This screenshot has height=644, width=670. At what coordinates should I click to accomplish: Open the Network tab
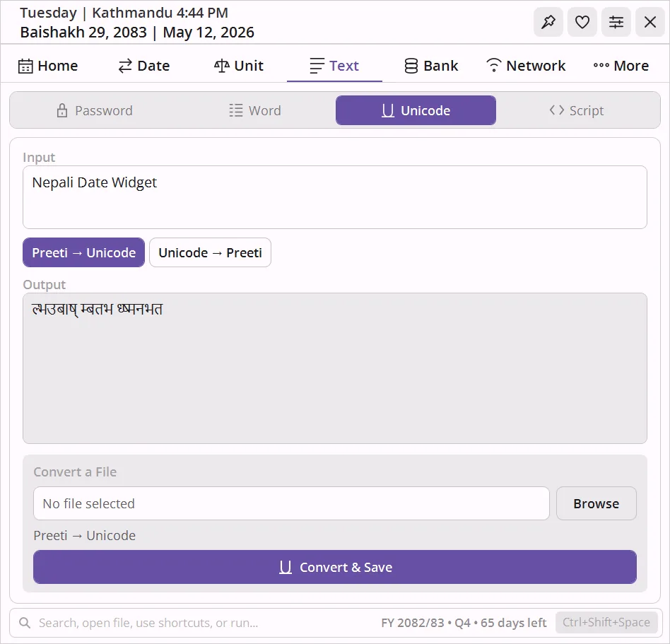coord(526,66)
